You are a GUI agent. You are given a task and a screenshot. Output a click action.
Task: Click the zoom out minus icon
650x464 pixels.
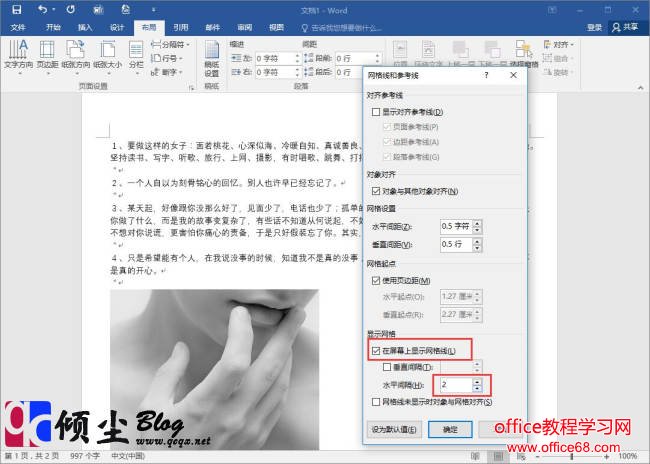coord(537,456)
